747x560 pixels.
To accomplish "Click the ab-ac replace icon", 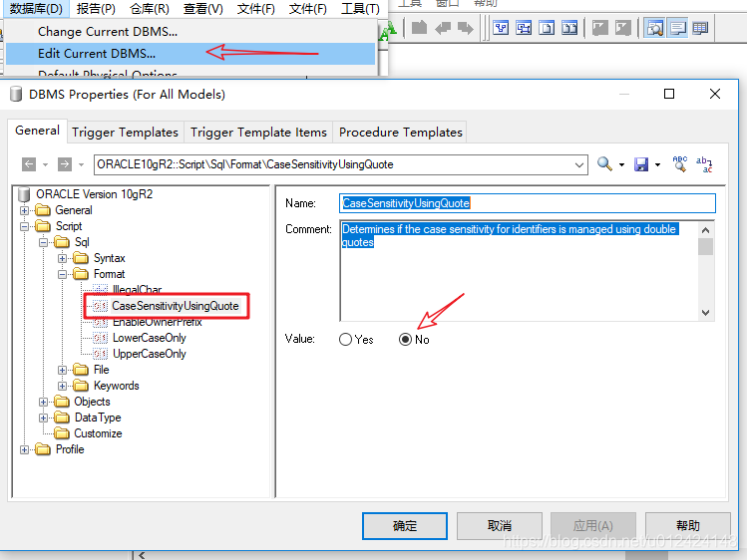I will 704,164.
